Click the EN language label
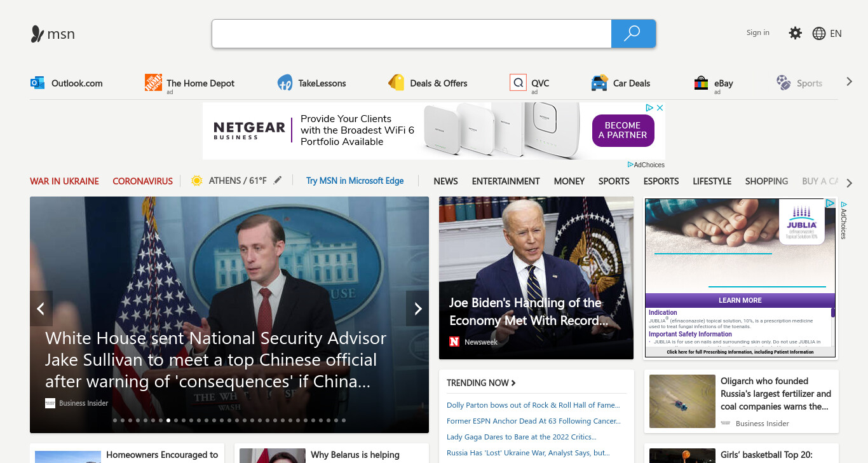Screen dimensions: 868x463 click(836, 34)
